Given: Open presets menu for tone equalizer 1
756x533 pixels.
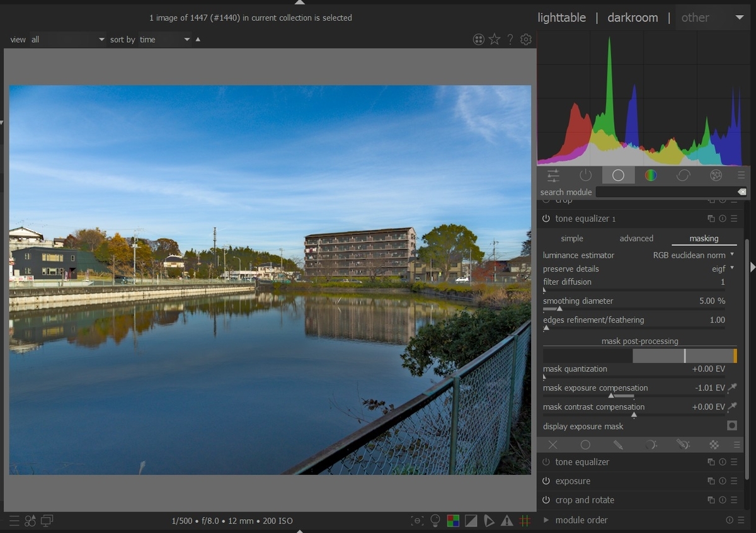Looking at the screenshot, I should point(734,219).
